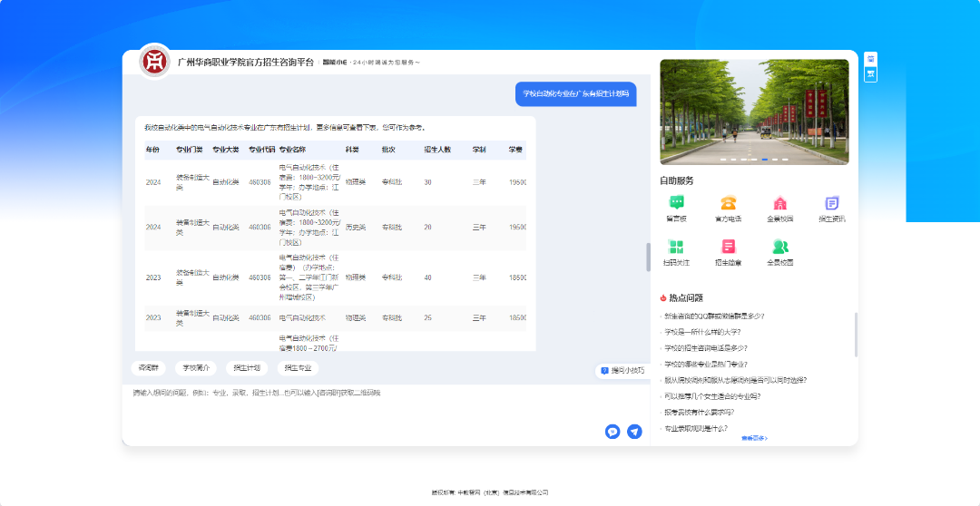The width and height of the screenshot is (980, 506).
Task: Click the 扫码关注 QR code icon
Action: (676, 248)
